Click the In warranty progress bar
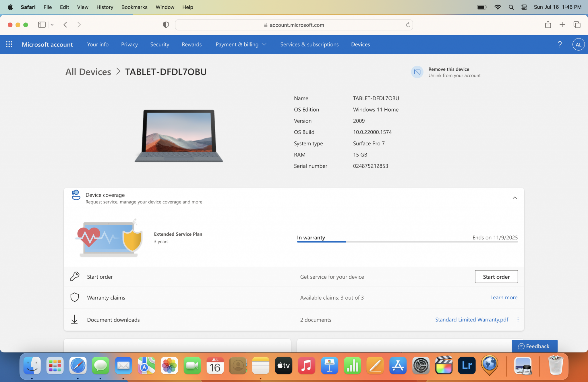Image resolution: width=588 pixels, height=382 pixels. click(407, 242)
